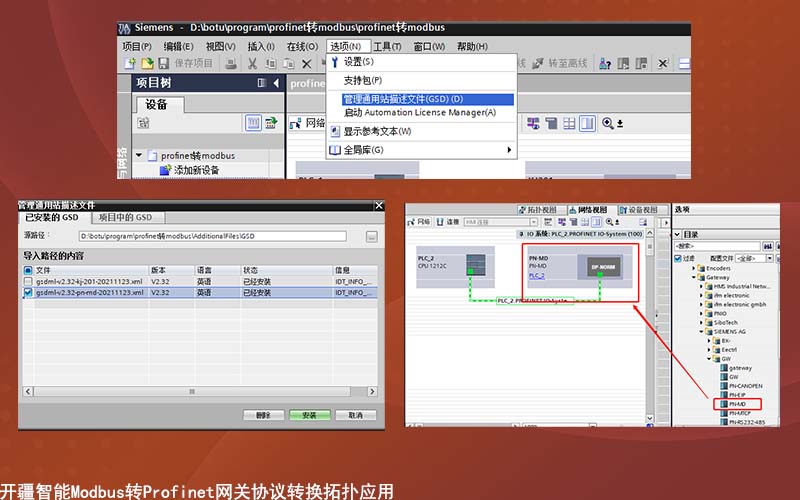800x500 pixels.
Task: Click the paste icon in toolbar
Action: tap(288, 64)
